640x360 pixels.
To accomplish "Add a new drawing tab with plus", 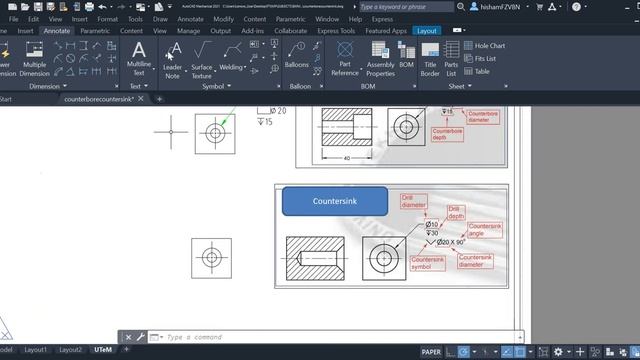I will tap(159, 99).
